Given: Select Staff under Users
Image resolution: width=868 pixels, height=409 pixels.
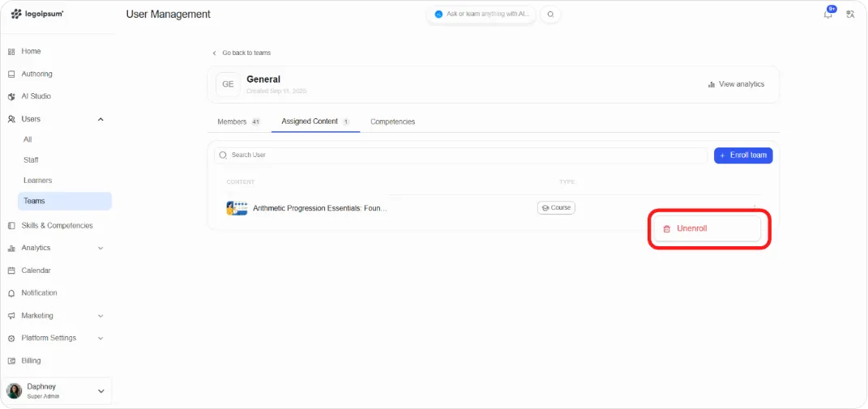Looking at the screenshot, I should (31, 160).
